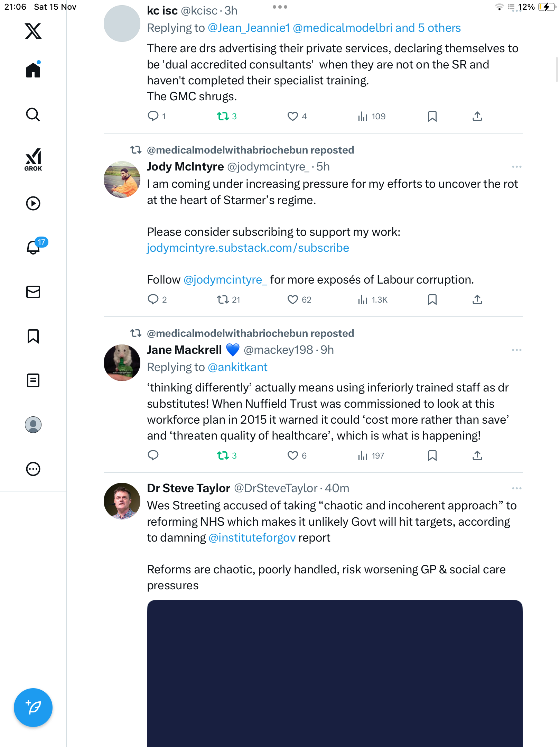Open more options on Jane Mackrell's post
This screenshot has width=560, height=747.
click(516, 350)
